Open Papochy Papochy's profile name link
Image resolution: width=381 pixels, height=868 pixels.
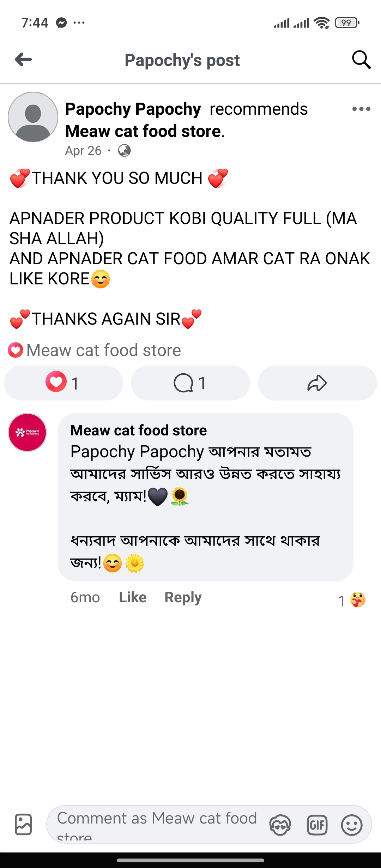tap(133, 109)
